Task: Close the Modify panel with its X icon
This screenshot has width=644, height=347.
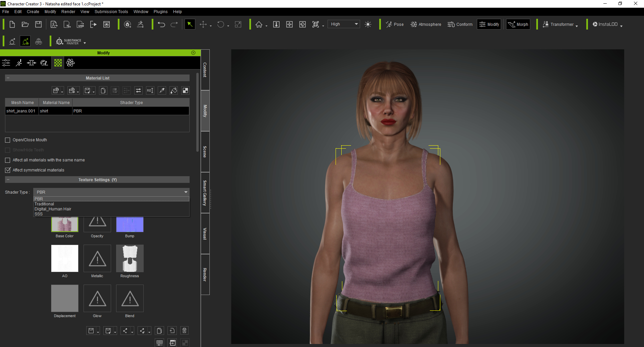Action: click(193, 53)
